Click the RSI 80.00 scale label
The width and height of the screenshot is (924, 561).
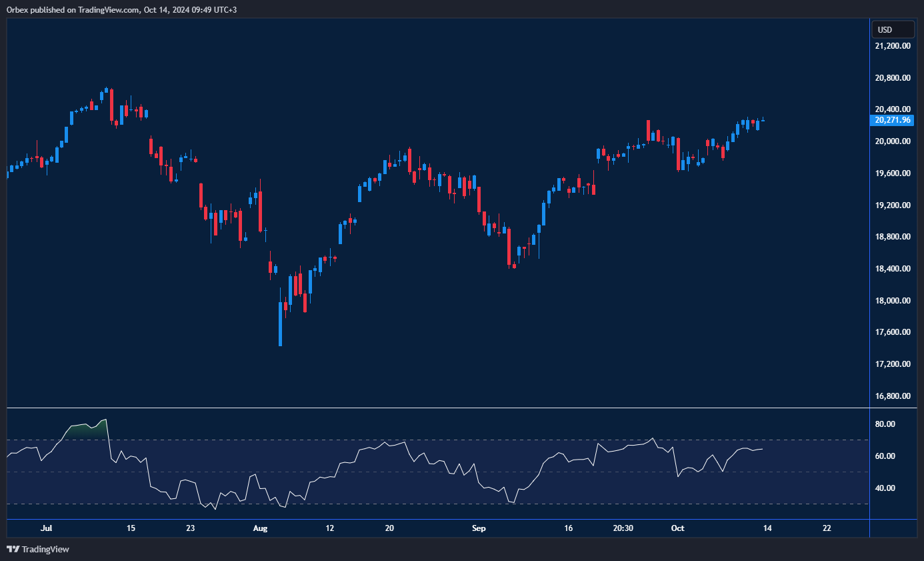(885, 424)
